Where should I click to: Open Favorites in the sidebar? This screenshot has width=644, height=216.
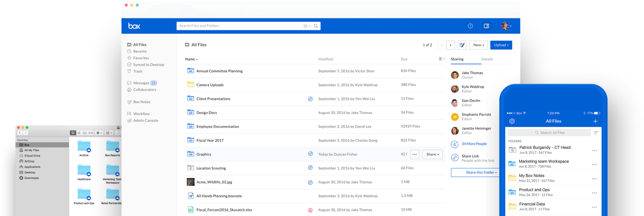[138, 58]
